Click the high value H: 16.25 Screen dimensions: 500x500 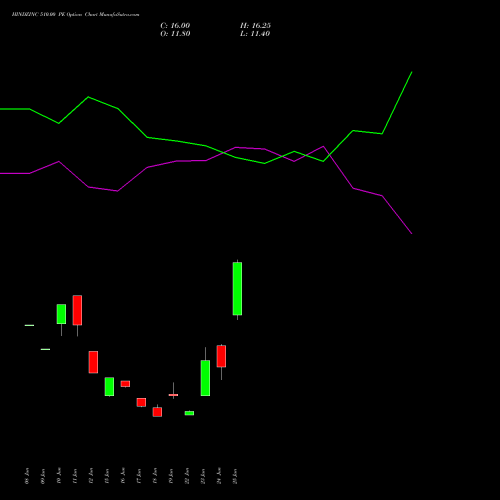click(255, 26)
